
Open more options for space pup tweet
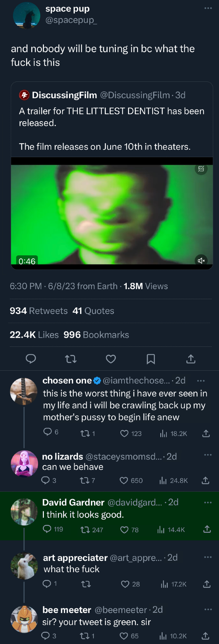click(208, 8)
